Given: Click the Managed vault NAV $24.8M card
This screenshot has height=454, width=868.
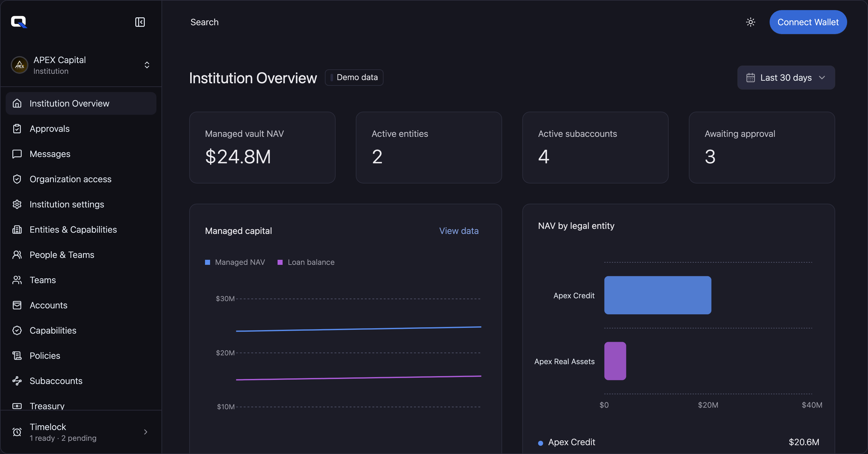Looking at the screenshot, I should pos(262,148).
